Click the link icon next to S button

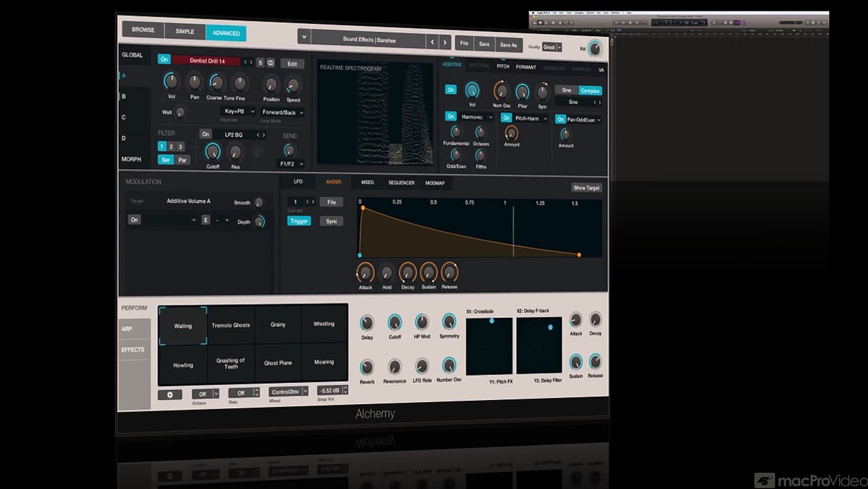pyautogui.click(x=270, y=63)
